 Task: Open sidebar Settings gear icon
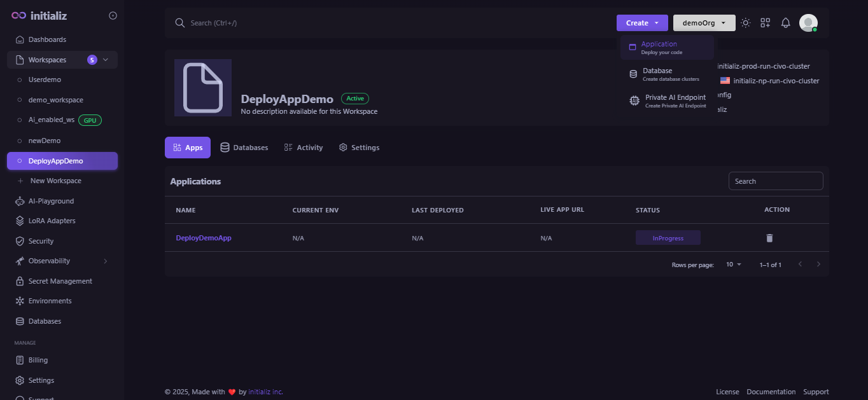coord(20,380)
